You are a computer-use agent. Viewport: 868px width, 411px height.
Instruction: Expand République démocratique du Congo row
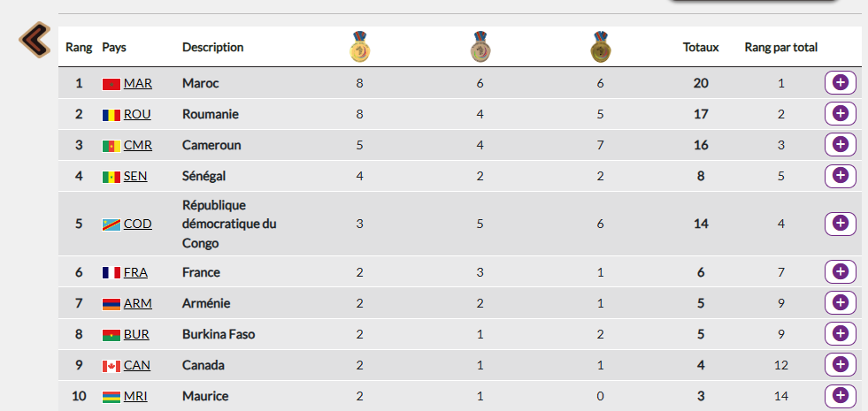point(840,224)
